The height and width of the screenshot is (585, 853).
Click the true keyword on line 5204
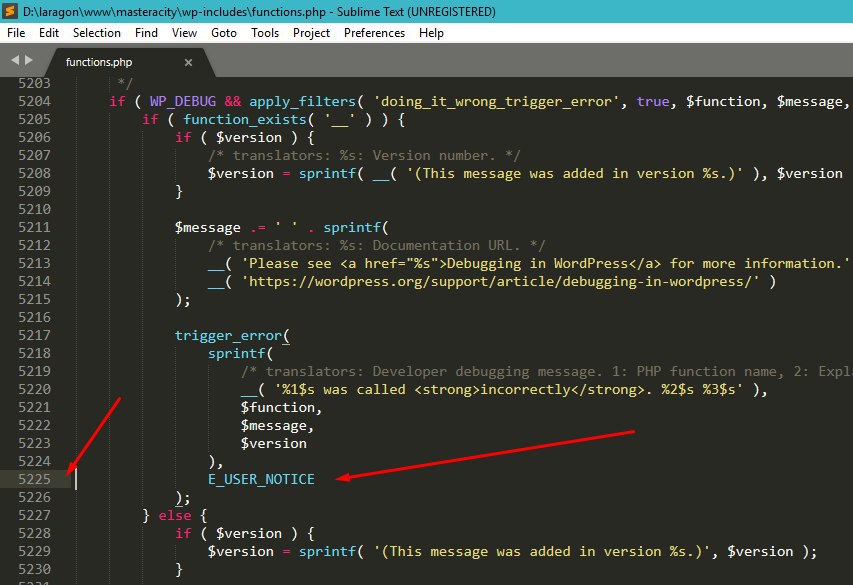653,101
